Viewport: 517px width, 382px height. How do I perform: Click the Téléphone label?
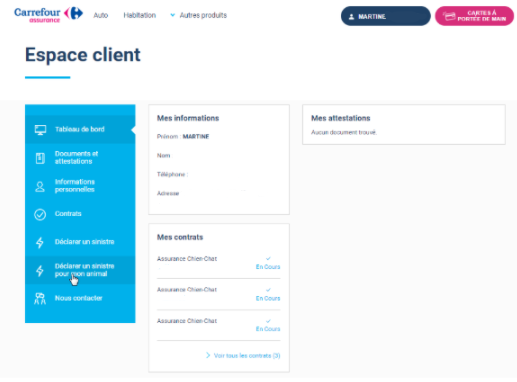(172, 174)
